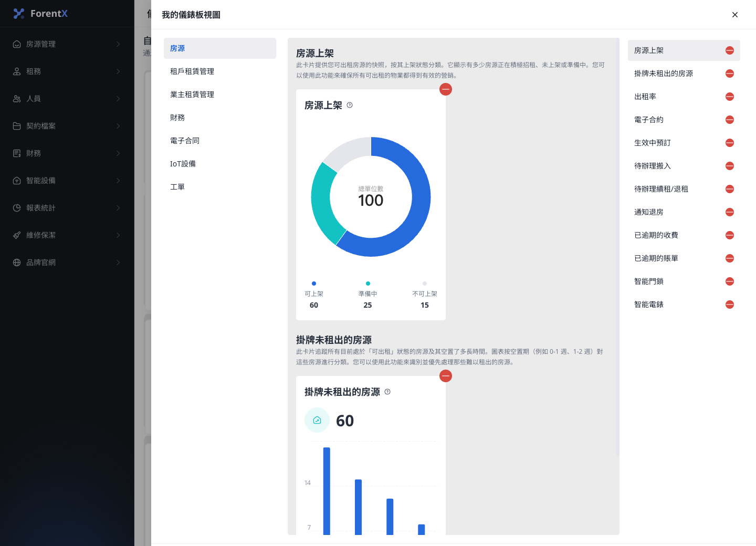Remove 智能電錶 widget
The width and height of the screenshot is (756, 546).
click(x=730, y=304)
